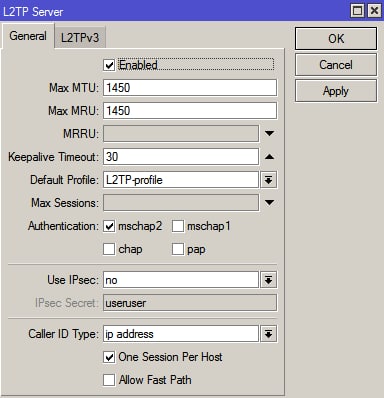Click the disabled Max Sessions field
The image size is (384, 398).
(181, 203)
